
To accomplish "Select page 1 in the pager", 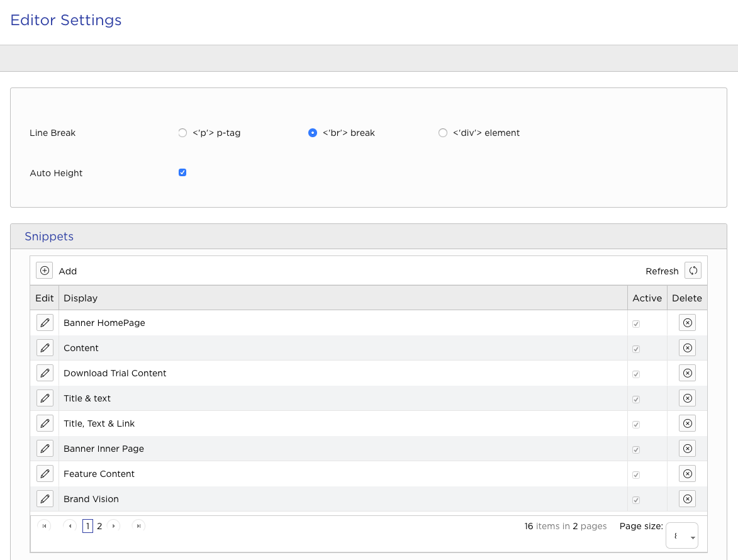I will tap(87, 526).
